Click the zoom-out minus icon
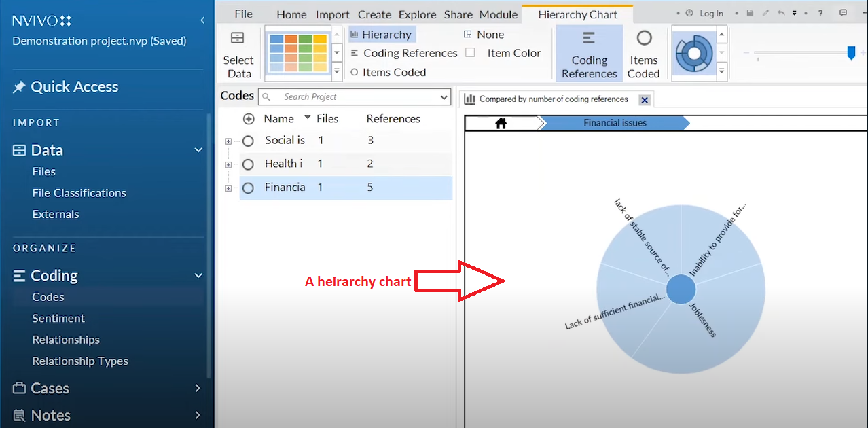This screenshot has height=428, width=868. [746, 53]
